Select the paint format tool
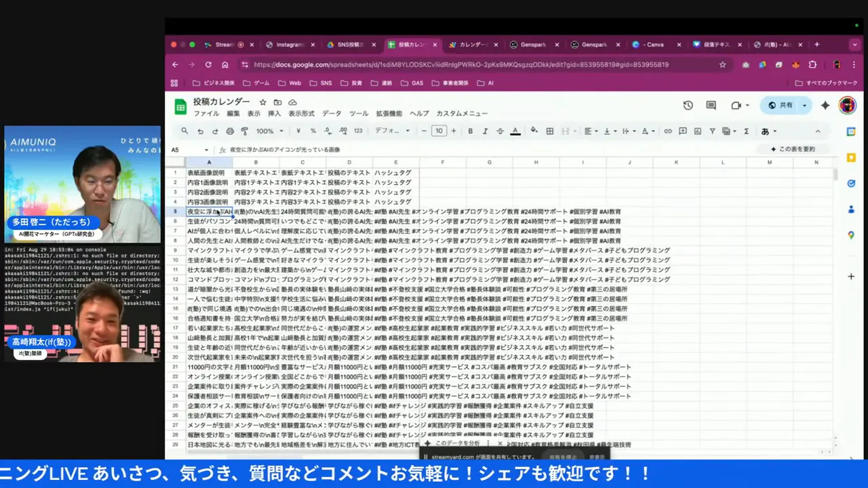 [245, 131]
